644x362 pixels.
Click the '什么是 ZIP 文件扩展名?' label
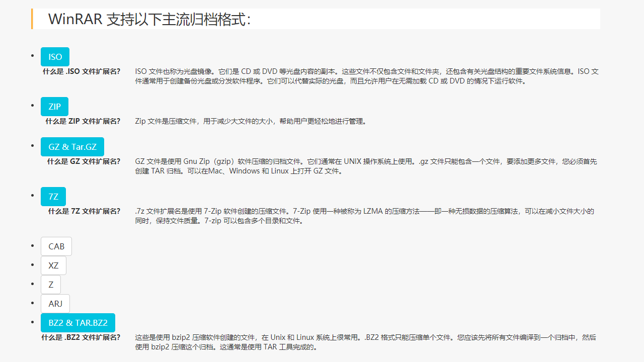click(x=83, y=121)
